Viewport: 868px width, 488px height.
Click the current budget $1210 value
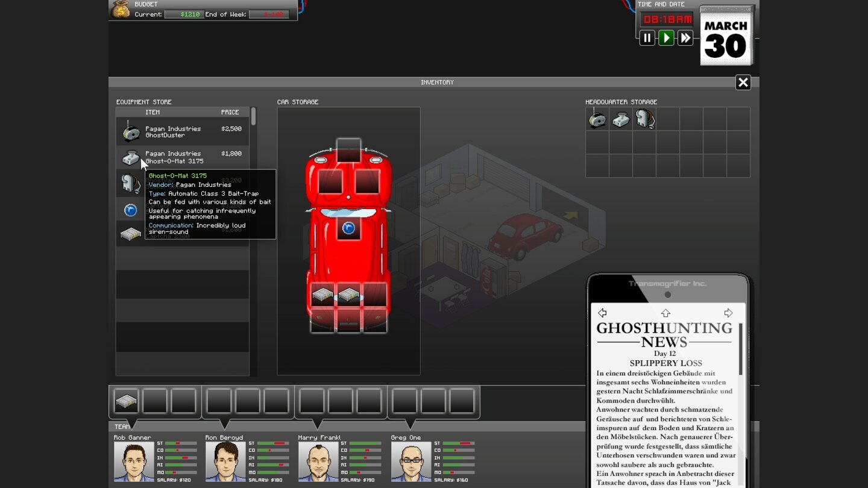point(184,14)
